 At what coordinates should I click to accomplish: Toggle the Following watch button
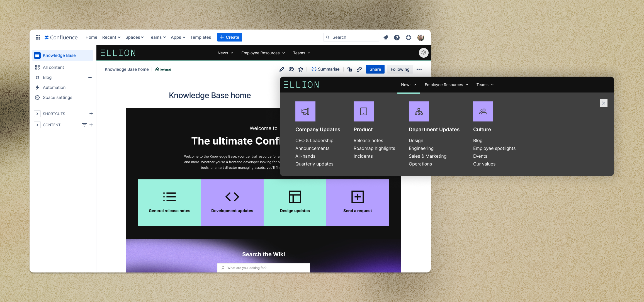(x=400, y=69)
